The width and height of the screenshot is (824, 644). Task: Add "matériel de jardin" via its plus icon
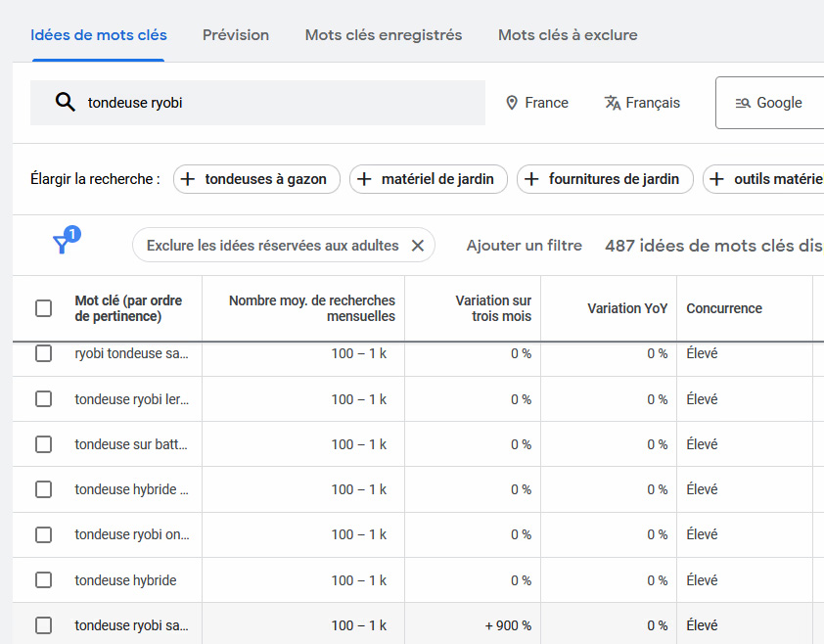(365, 179)
